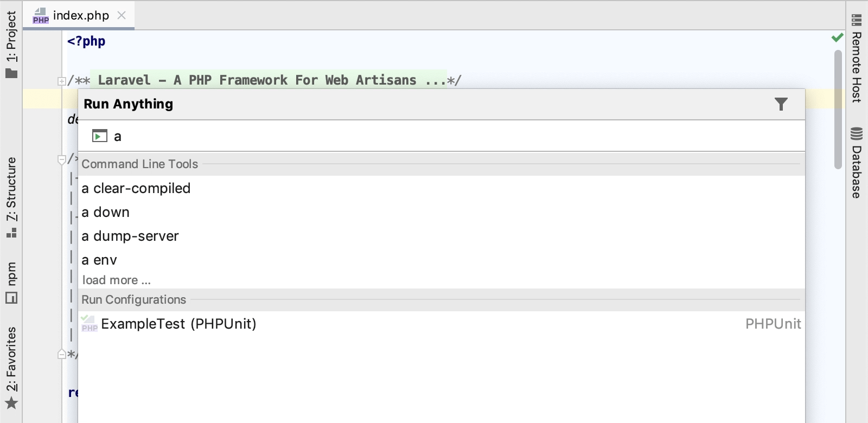Click the PHP file icon on the index.php tab

(41, 16)
